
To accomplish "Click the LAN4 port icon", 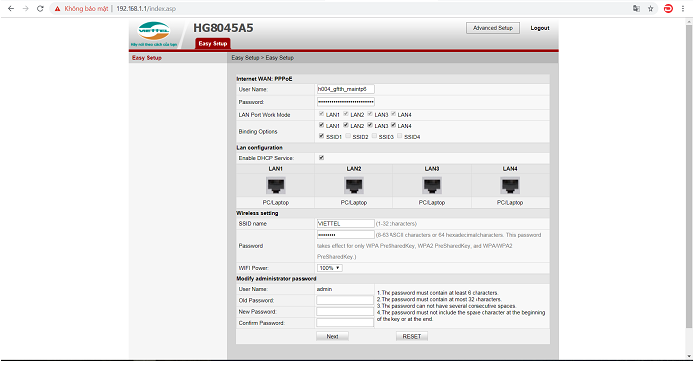I will click(x=510, y=185).
